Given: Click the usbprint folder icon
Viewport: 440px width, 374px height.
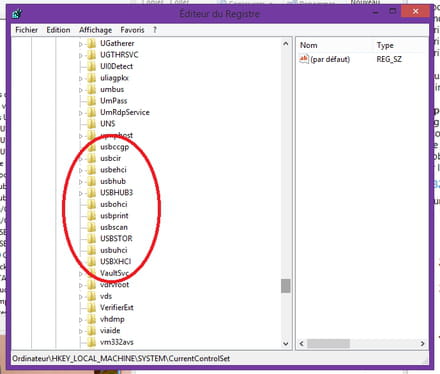Looking at the screenshot, I should click(91, 216).
